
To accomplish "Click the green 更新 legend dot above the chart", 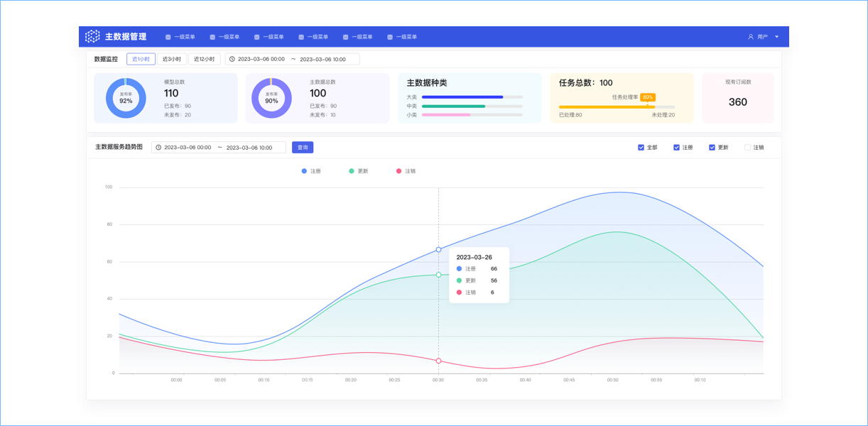I will (x=352, y=171).
